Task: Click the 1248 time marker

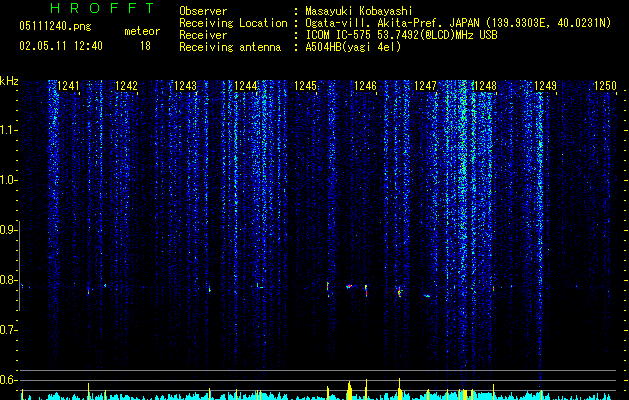Action: tap(485, 86)
